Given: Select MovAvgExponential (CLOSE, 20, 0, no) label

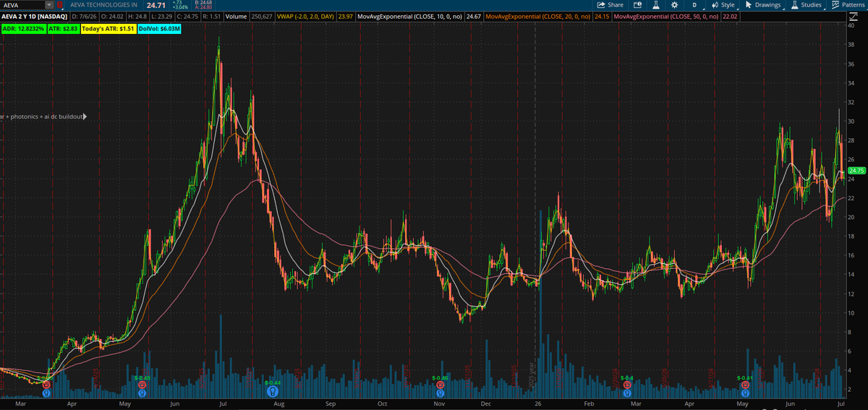Looking at the screenshot, I should click(537, 16).
